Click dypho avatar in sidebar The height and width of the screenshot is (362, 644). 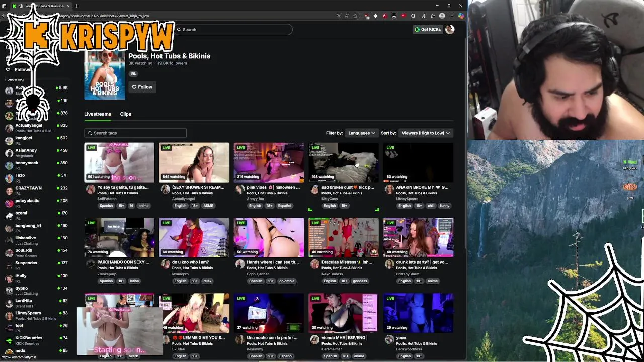(x=9, y=291)
